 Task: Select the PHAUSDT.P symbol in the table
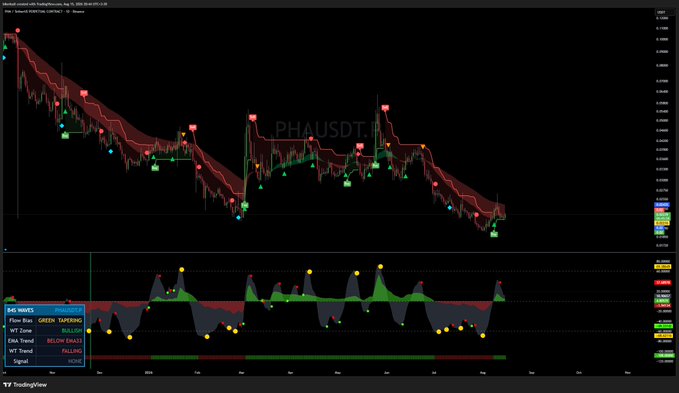point(68,310)
